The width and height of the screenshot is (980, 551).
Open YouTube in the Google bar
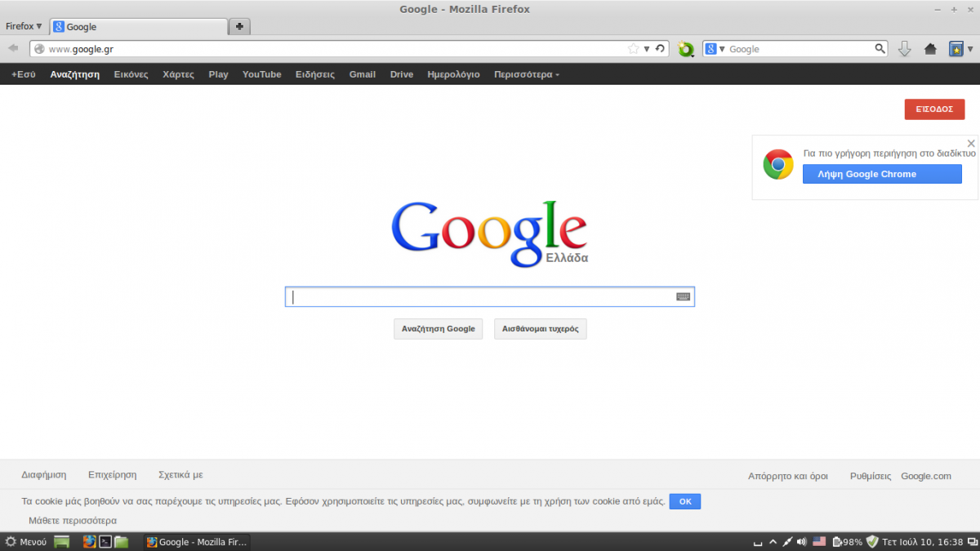(261, 74)
